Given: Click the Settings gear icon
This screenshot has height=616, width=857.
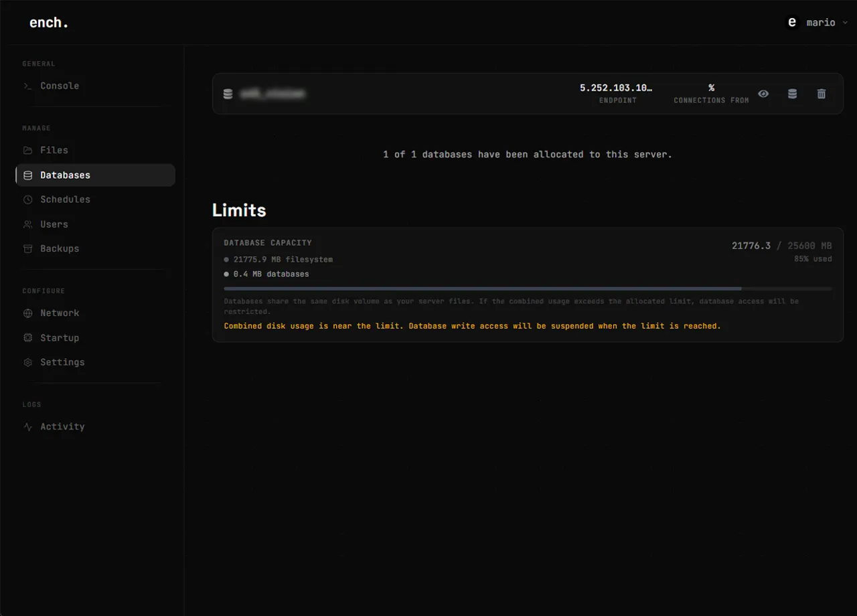Looking at the screenshot, I should pyautogui.click(x=27, y=362).
